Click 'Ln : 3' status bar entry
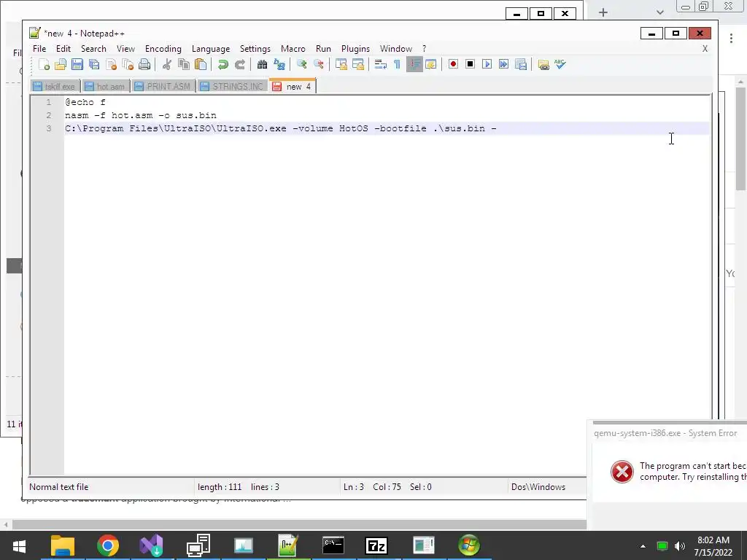 pos(354,486)
